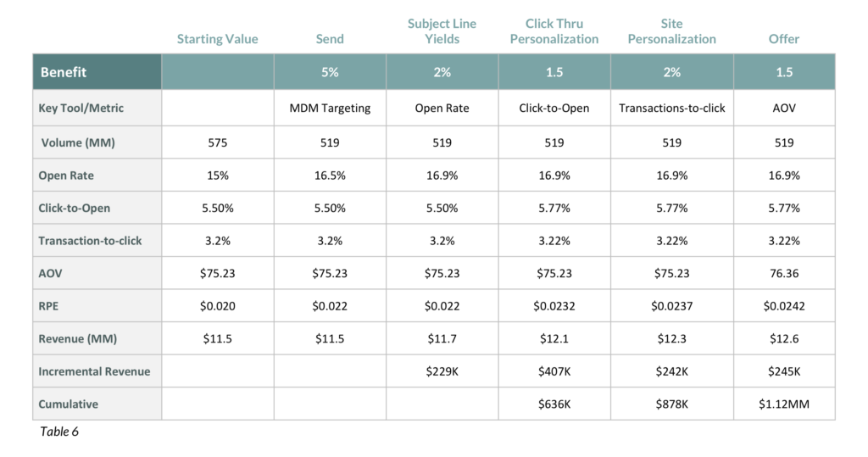Click the Table 6 caption
The height and width of the screenshot is (457, 868).
point(59,432)
